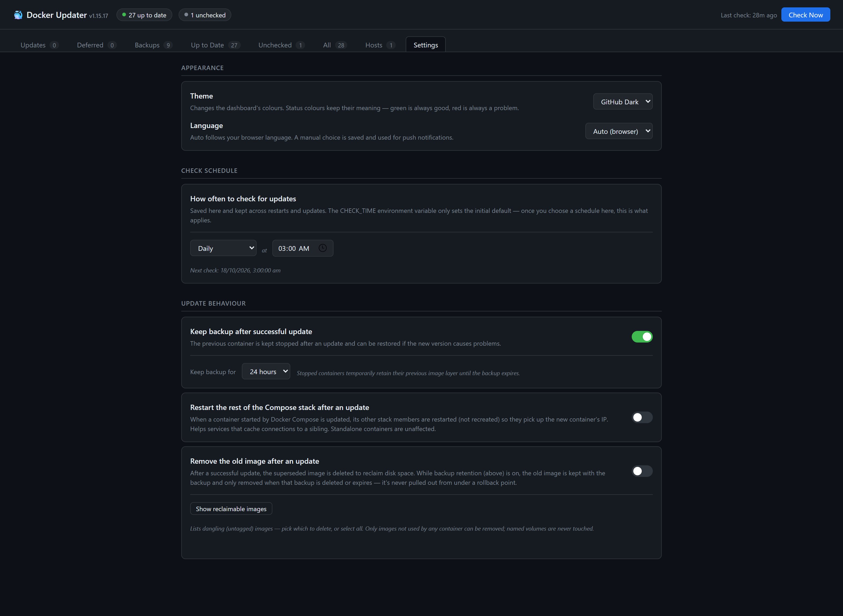Switch to the Up to Date tab
Image resolution: width=843 pixels, height=616 pixels.
(x=215, y=45)
